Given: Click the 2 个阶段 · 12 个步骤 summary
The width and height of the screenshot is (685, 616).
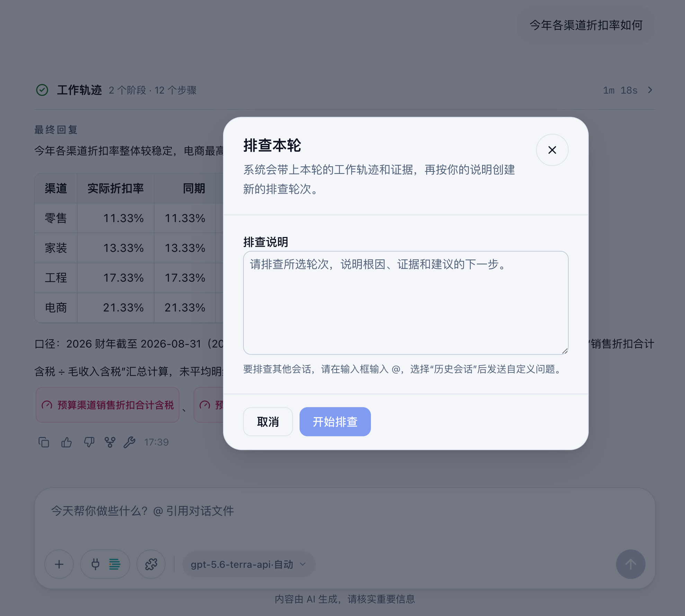Looking at the screenshot, I should tap(153, 90).
